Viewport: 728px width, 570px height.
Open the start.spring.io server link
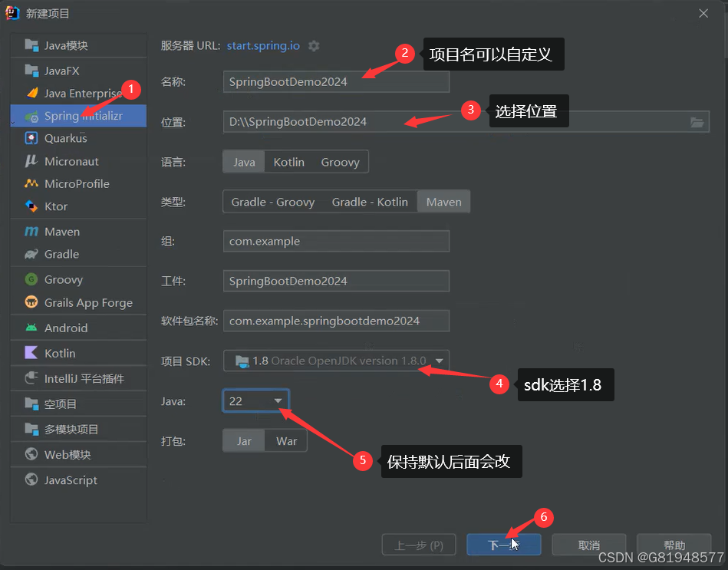pos(263,45)
